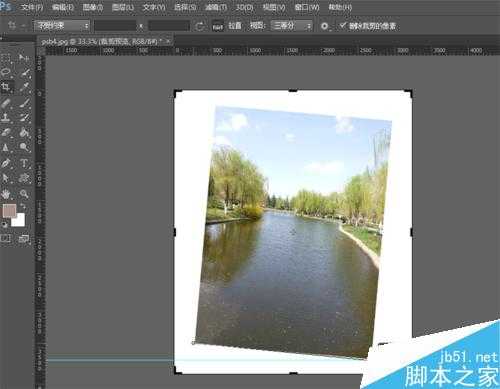Open crop settings gear options

pos(325,26)
